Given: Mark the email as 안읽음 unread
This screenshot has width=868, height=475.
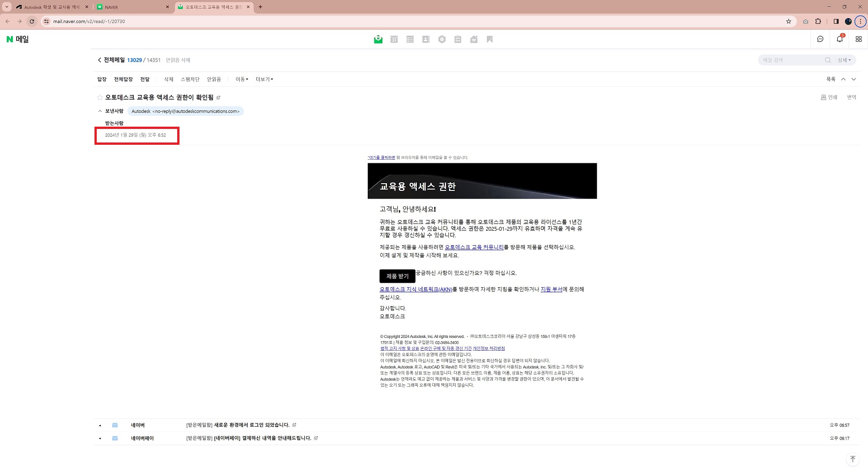Looking at the screenshot, I should tap(214, 79).
